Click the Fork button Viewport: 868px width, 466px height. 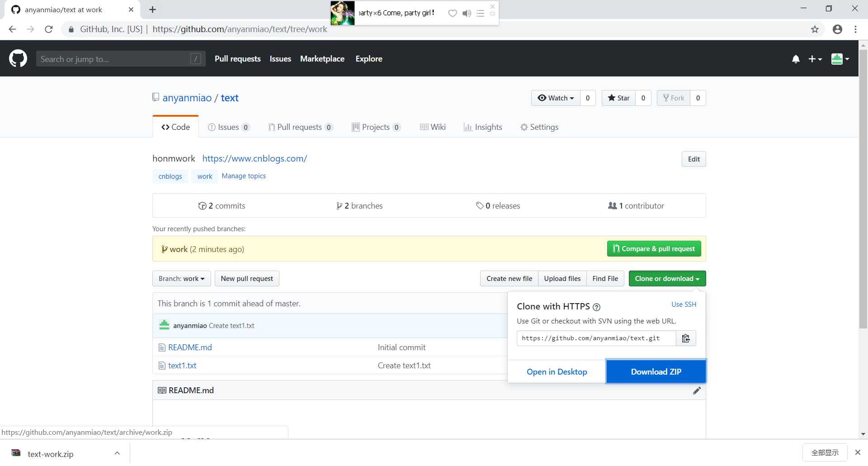(x=674, y=98)
